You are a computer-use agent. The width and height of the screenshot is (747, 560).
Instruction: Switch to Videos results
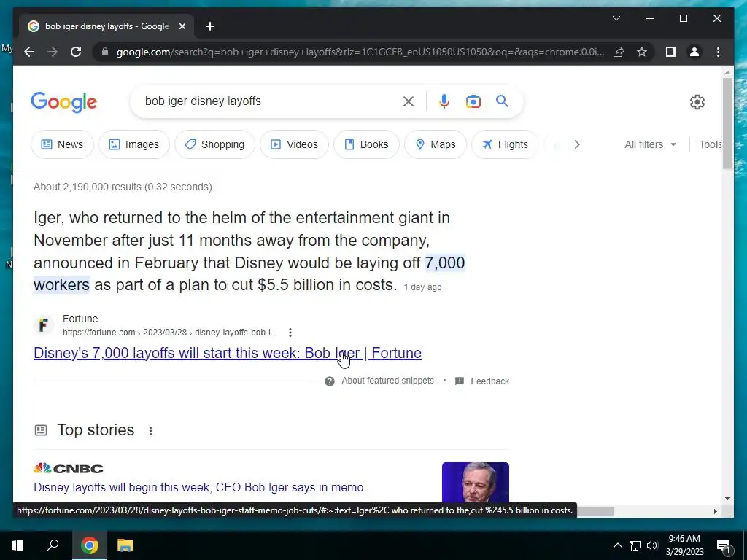(295, 144)
